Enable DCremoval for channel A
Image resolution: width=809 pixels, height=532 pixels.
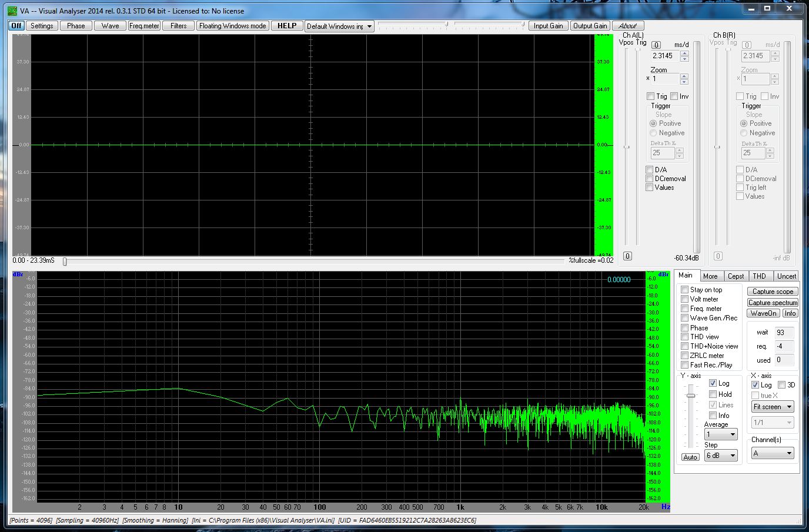650,179
